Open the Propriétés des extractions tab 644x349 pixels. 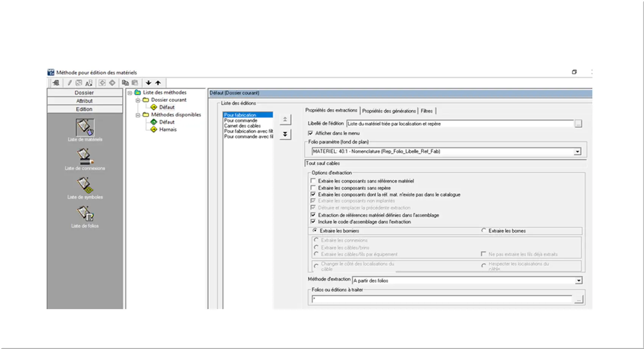331,110
